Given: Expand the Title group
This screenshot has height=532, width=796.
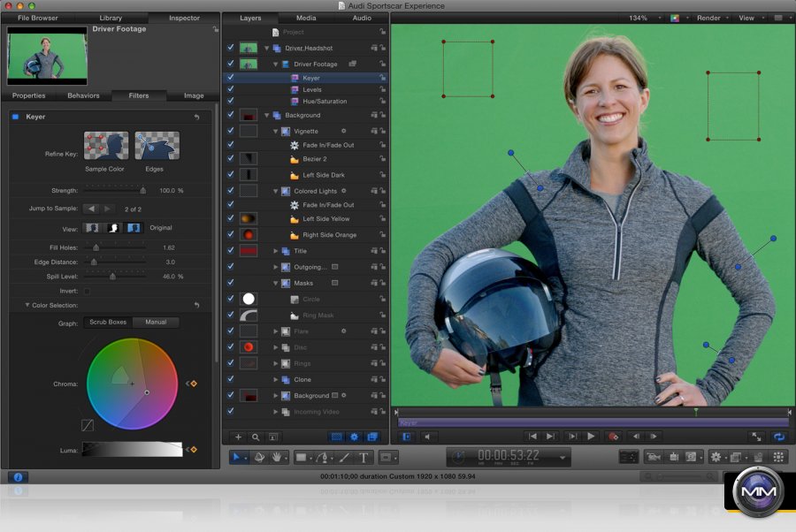Looking at the screenshot, I should [x=276, y=251].
